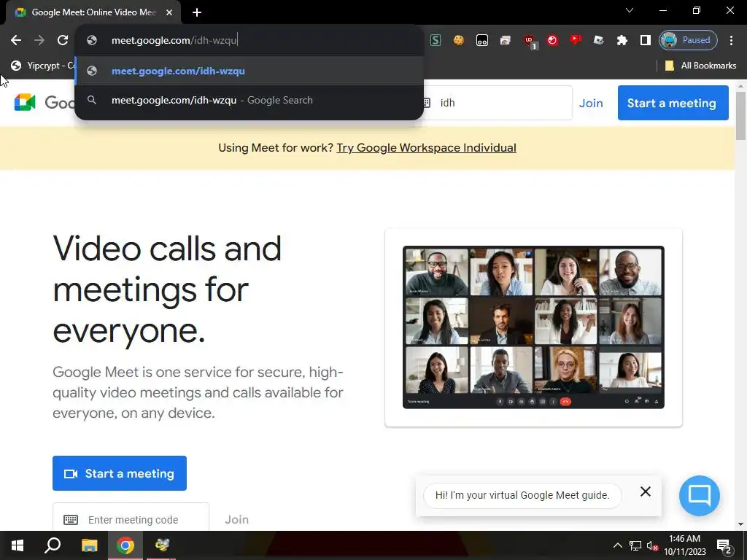Click header Start a meeting button
The width and height of the screenshot is (747, 560).
pos(673,103)
